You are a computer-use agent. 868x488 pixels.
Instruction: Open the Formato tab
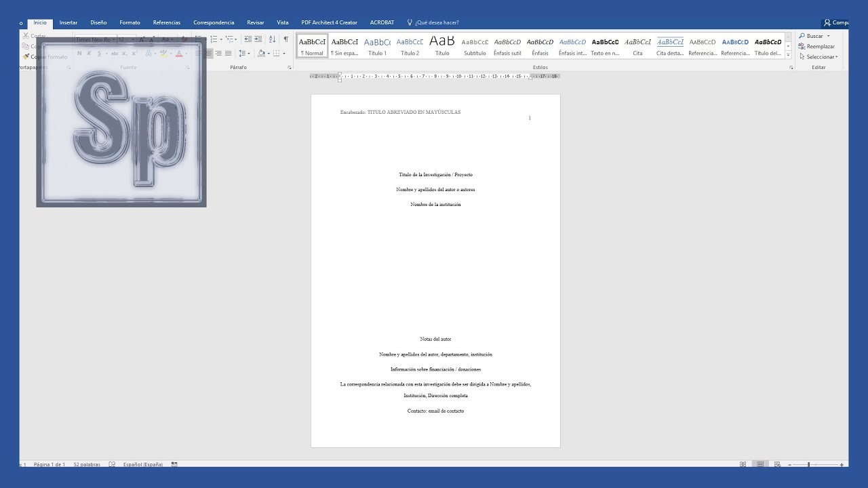(x=130, y=22)
